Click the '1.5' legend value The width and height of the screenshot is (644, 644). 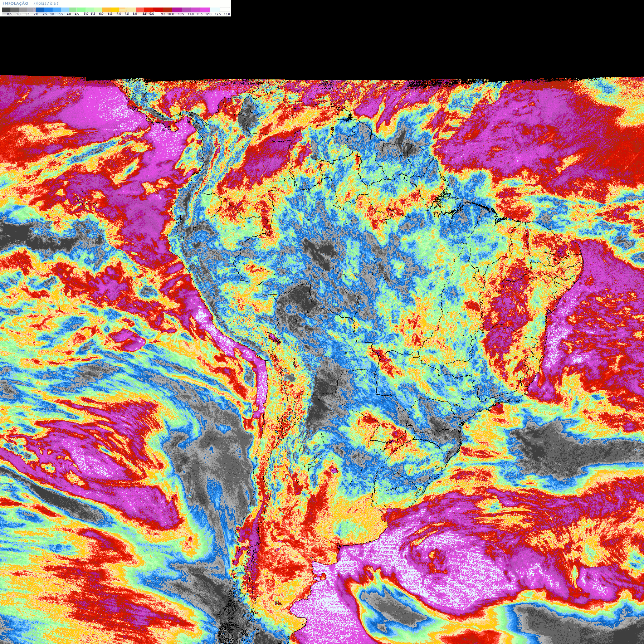tap(27, 14)
